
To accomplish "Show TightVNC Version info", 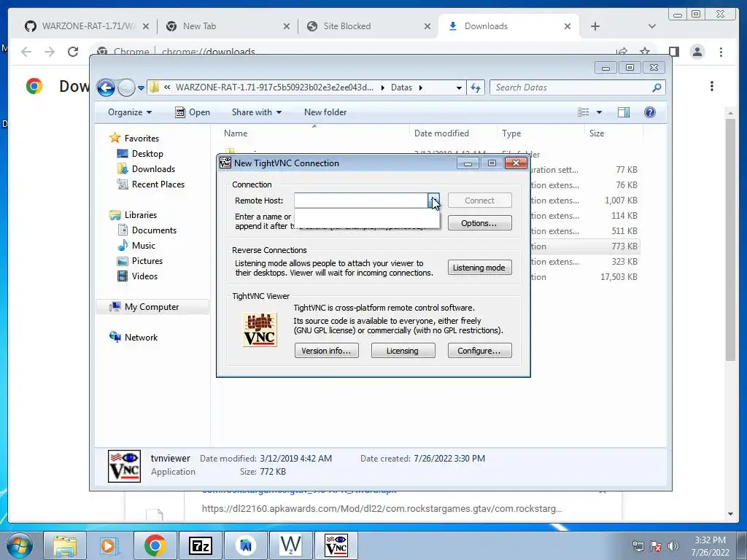I will click(326, 351).
